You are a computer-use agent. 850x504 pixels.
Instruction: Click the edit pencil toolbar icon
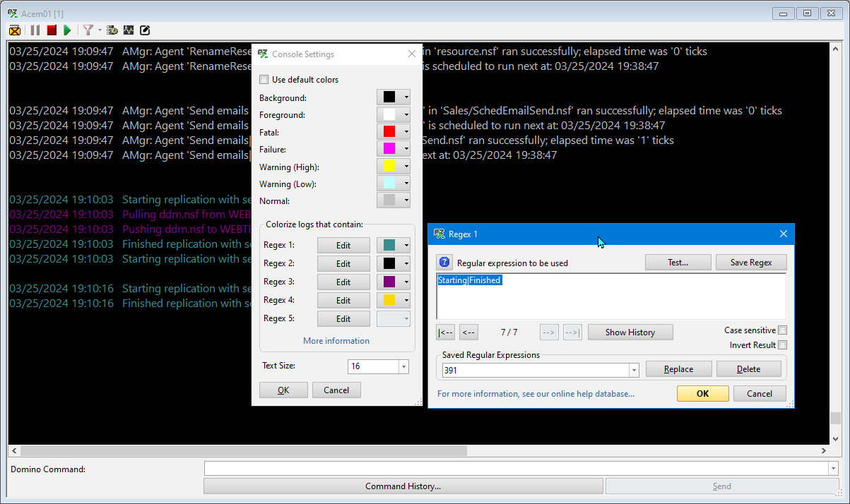(145, 30)
